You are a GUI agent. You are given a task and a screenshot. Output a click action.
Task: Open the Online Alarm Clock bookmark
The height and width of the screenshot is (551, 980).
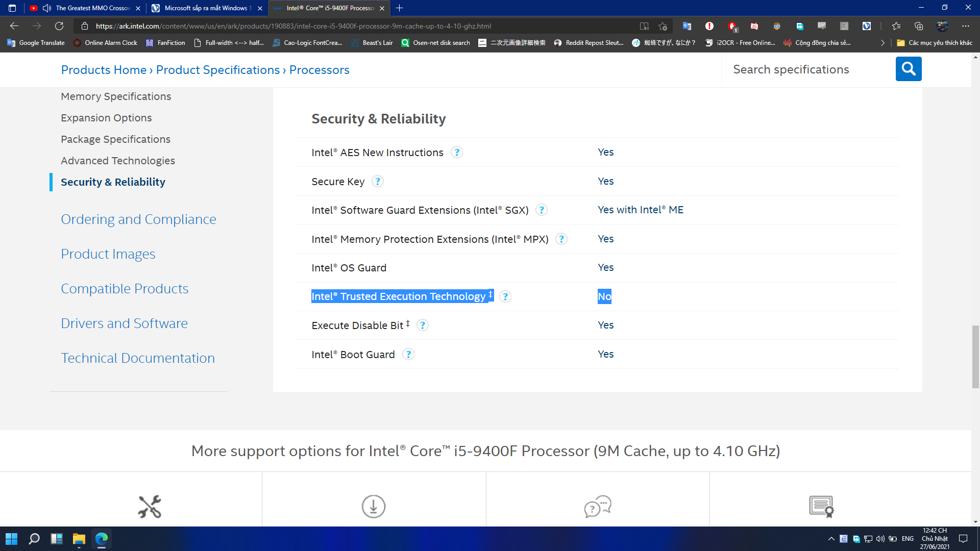[105, 43]
